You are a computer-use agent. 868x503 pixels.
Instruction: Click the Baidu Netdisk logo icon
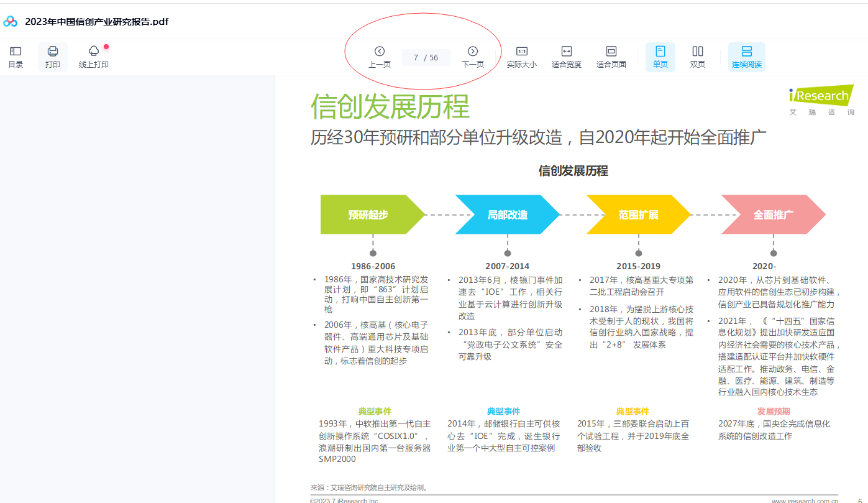click(11, 22)
